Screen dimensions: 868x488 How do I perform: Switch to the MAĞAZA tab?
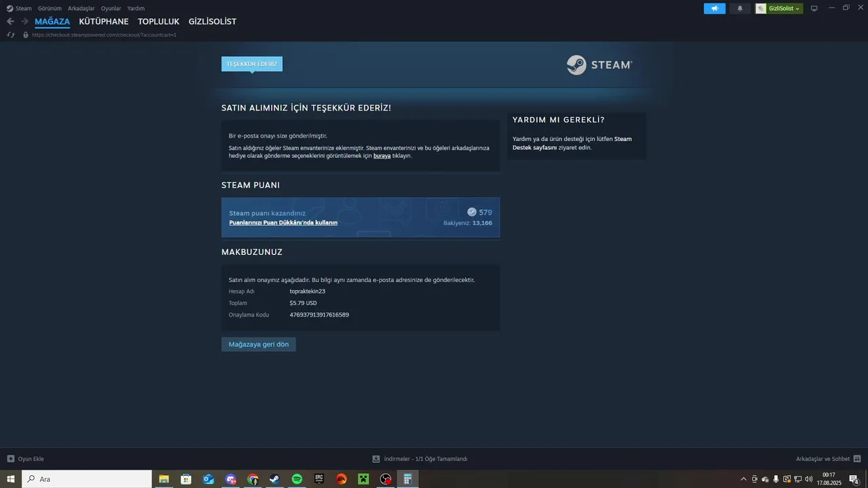52,22
